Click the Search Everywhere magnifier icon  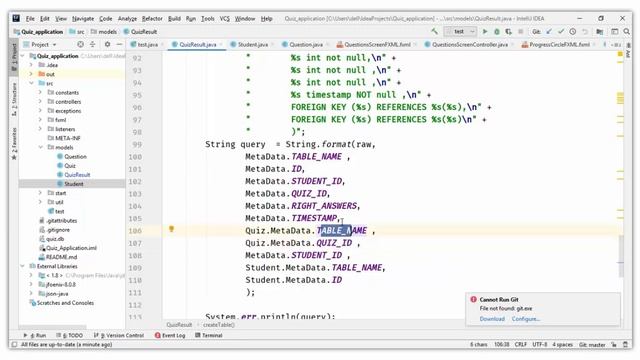pyautogui.click(x=627, y=31)
